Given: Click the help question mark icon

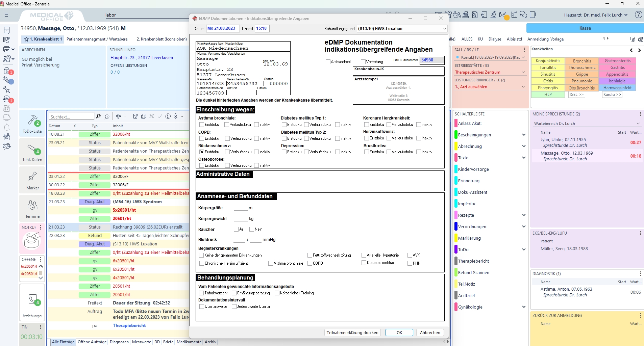Looking at the screenshot, I should (638, 15).
